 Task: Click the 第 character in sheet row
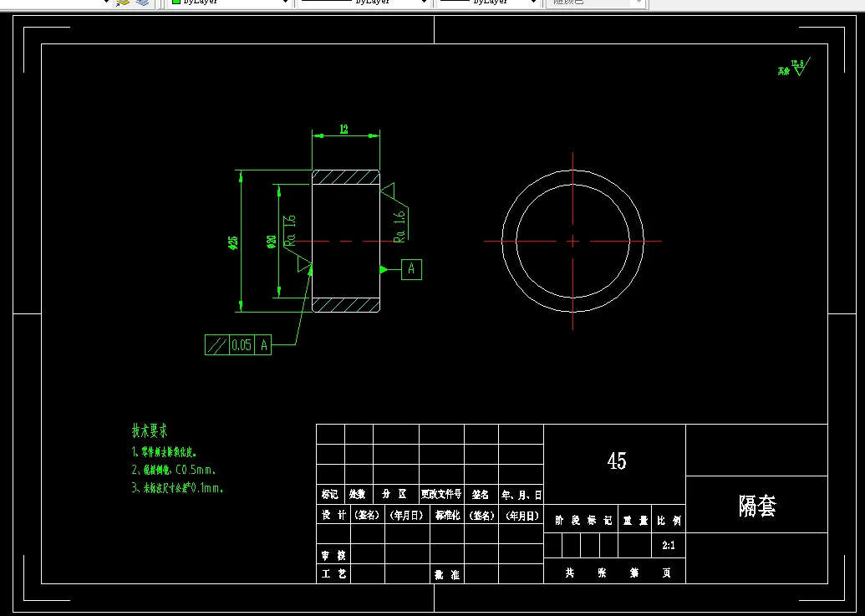click(x=634, y=573)
